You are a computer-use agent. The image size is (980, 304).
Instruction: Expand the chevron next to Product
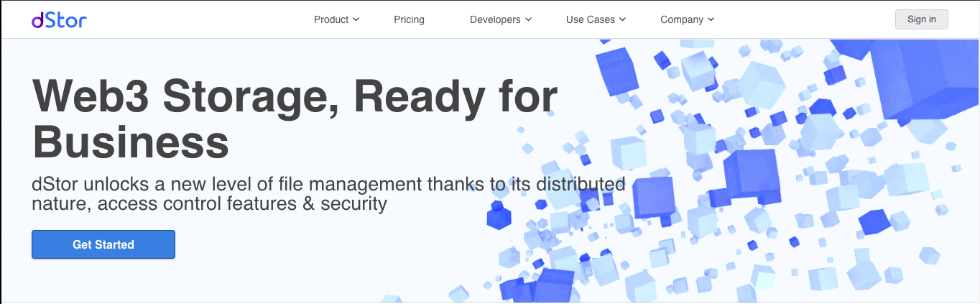pyautogui.click(x=356, y=19)
